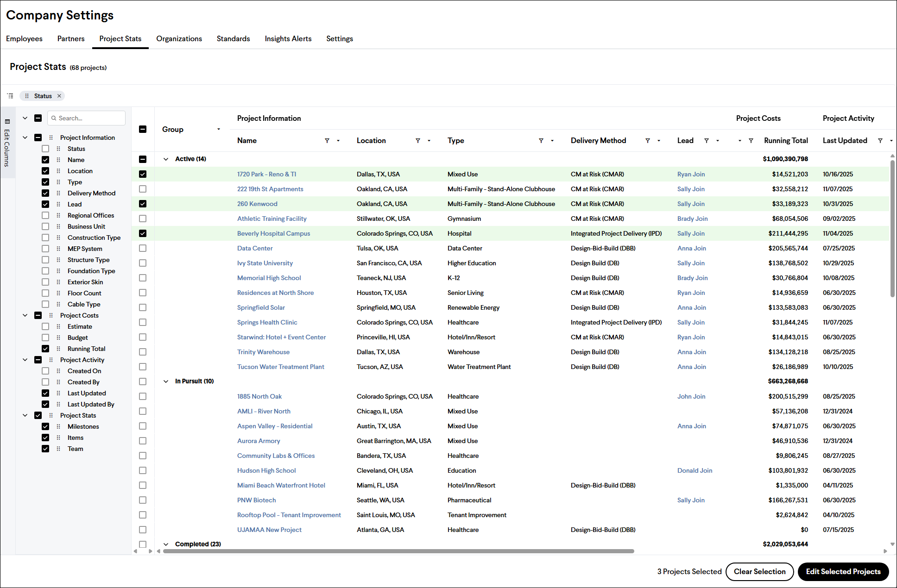Collapse Project Costs section in column list
The width and height of the screenshot is (897, 588).
click(25, 315)
